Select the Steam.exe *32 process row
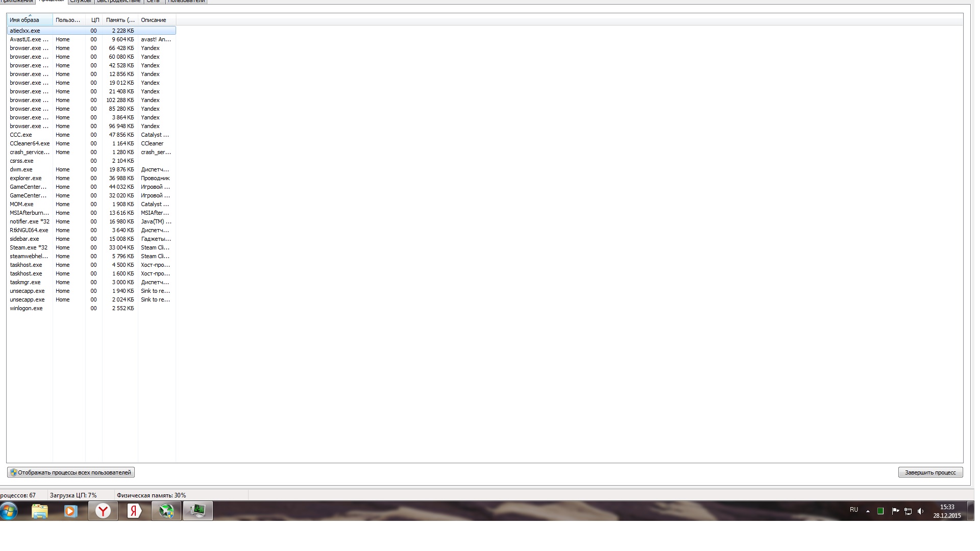Viewport: 980px width, 551px height. point(91,247)
